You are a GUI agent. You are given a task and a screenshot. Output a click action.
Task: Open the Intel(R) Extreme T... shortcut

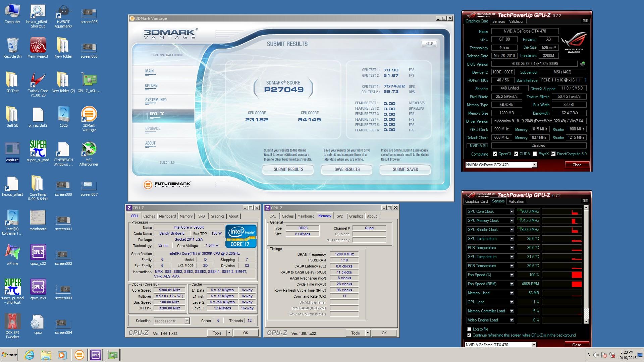[12, 222]
